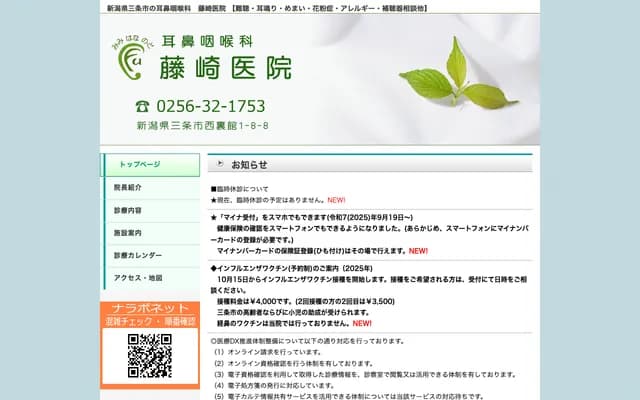Click the address 新潟県三条市西裏館1-8-8
The height and width of the screenshot is (400, 640).
[x=202, y=126]
